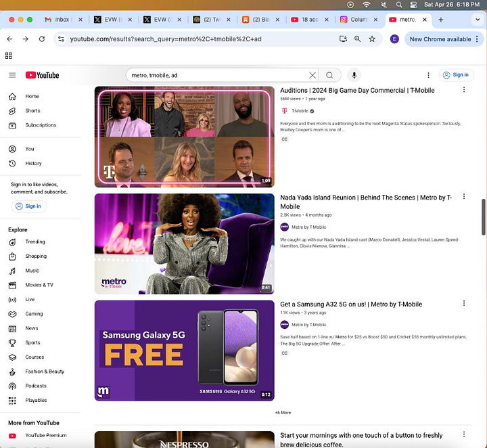Open more options for Nespresso ad
Viewport: 487px width, 448px height.
[x=464, y=434]
